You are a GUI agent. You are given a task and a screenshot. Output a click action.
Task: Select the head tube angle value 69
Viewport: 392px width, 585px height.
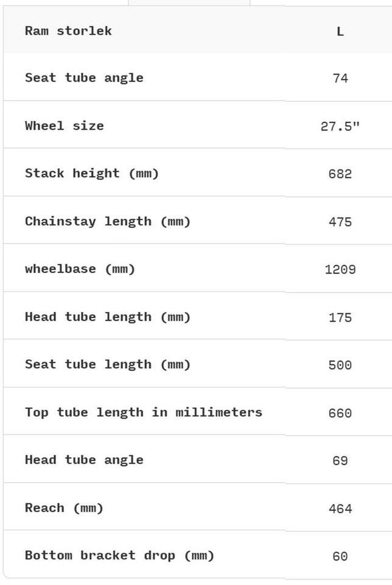coord(340,461)
